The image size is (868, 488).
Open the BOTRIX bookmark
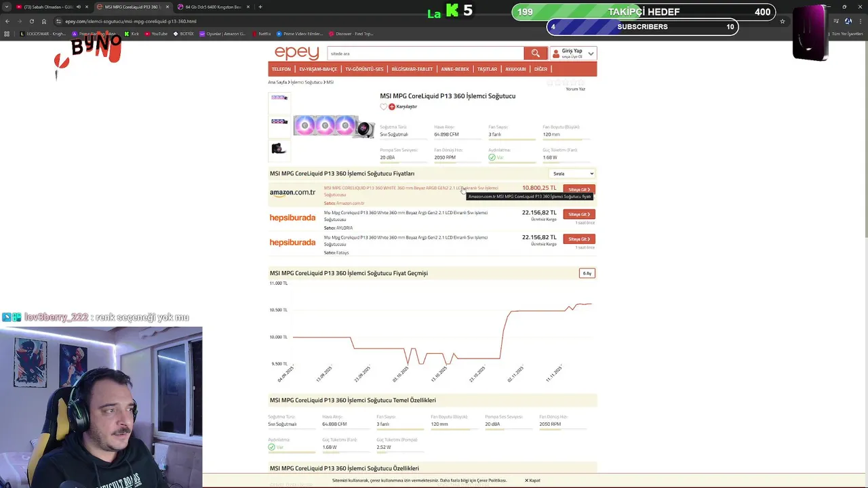click(183, 33)
